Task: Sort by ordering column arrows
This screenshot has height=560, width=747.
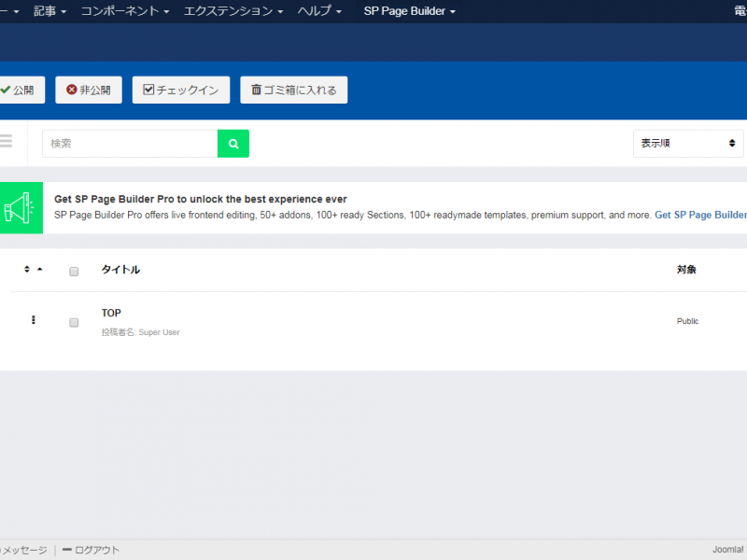Action: coord(27,270)
